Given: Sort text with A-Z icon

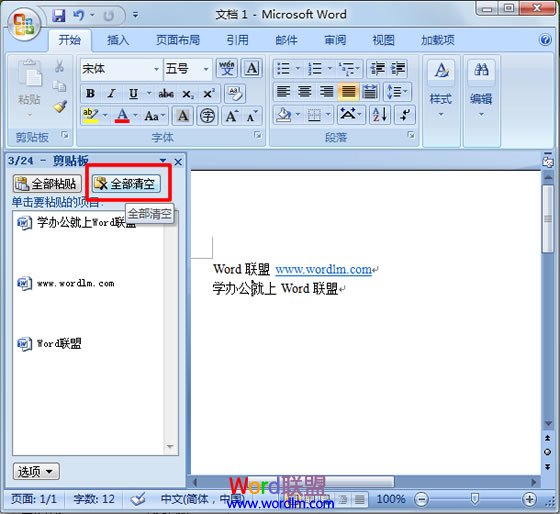Looking at the screenshot, I should coord(380,115).
